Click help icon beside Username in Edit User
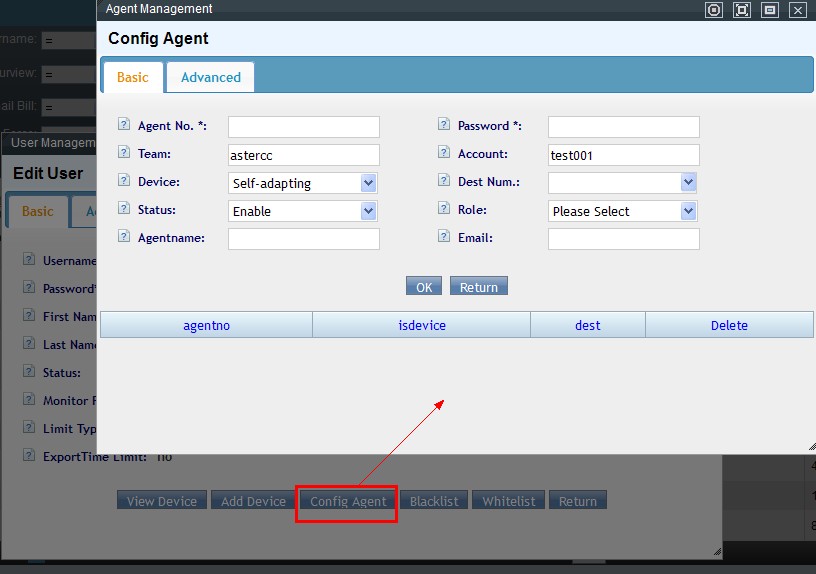The width and height of the screenshot is (816, 574). pos(29,259)
